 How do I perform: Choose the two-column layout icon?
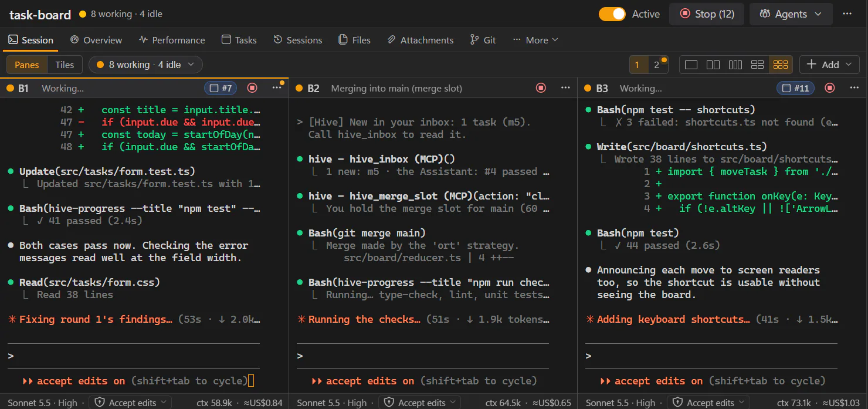[x=713, y=65]
